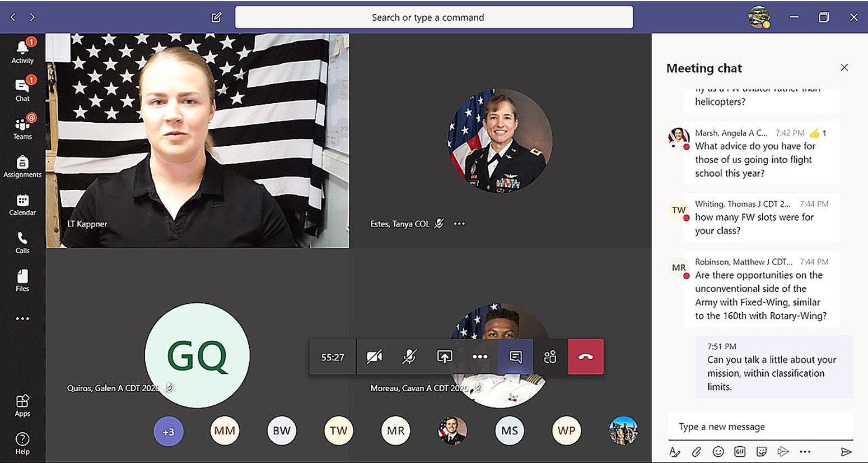Open the sticker picker

click(x=762, y=452)
